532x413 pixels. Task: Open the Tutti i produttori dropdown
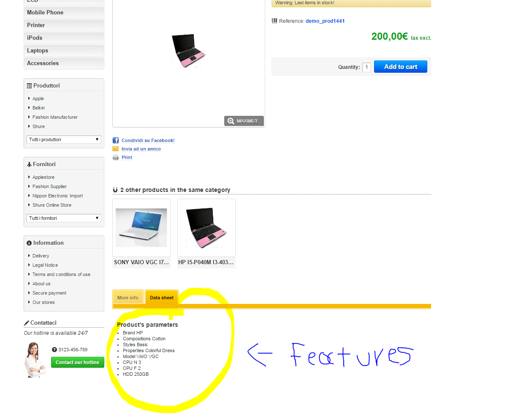64,139
